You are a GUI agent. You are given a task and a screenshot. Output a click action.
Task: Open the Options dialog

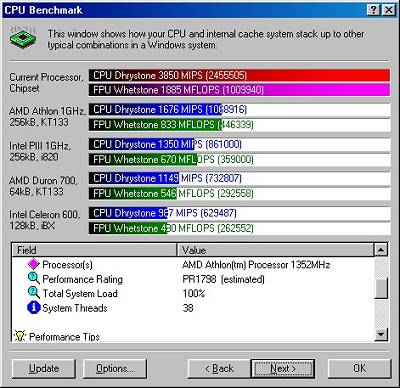pos(115,368)
